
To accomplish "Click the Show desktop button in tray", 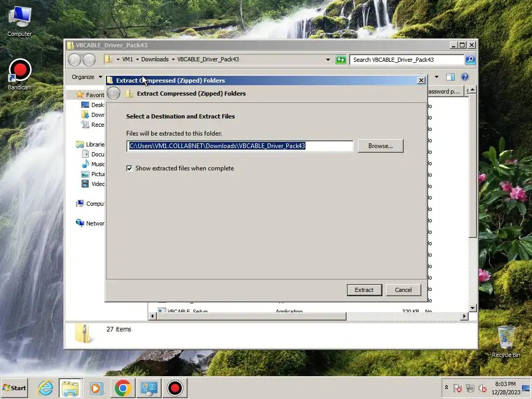I will click(527, 388).
